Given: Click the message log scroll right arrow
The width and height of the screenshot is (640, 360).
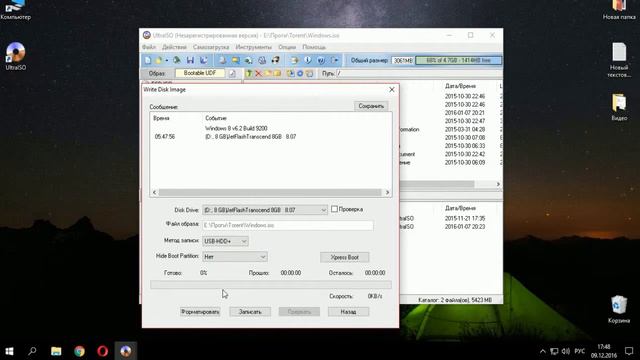Looking at the screenshot, I should pyautogui.click(x=387, y=192).
